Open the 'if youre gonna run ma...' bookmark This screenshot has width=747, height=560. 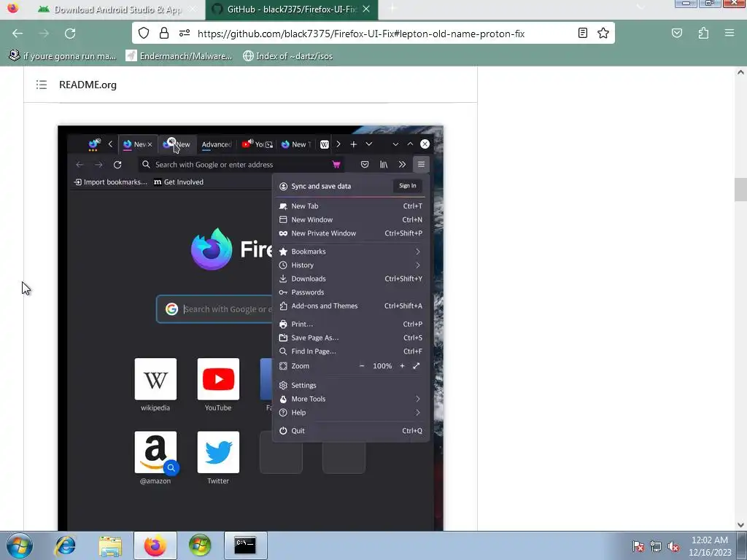(x=63, y=55)
